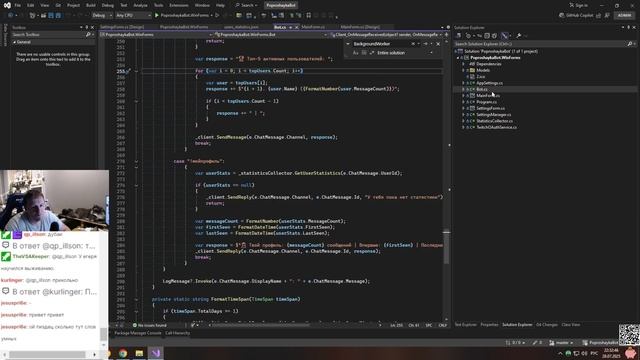The image size is (640, 360).
Task: Open the Extensions menu
Action: (x=179, y=5)
